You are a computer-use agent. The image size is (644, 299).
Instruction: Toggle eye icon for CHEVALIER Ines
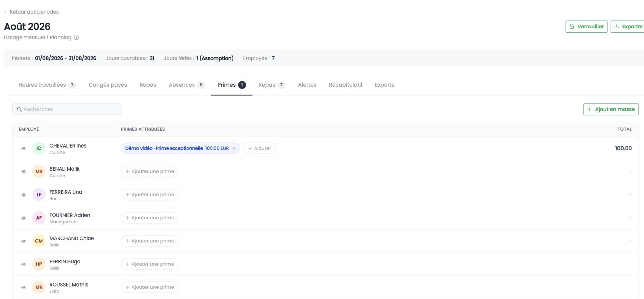24,149
